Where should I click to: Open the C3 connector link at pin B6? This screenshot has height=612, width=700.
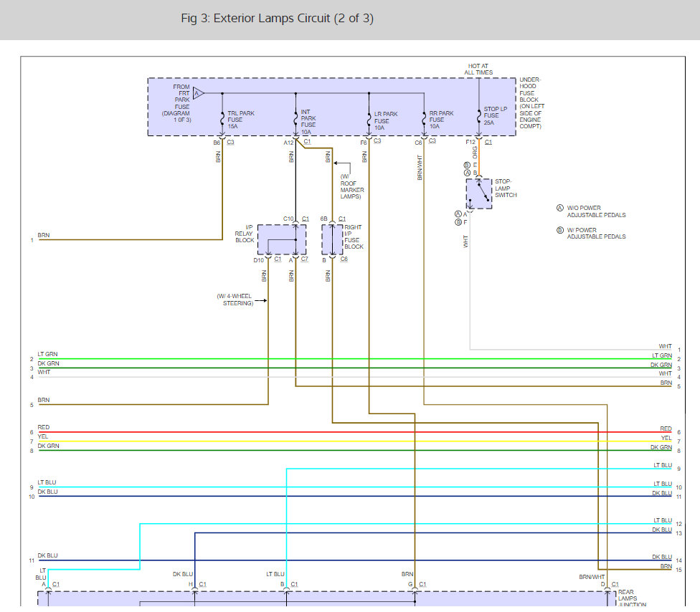[x=230, y=142]
